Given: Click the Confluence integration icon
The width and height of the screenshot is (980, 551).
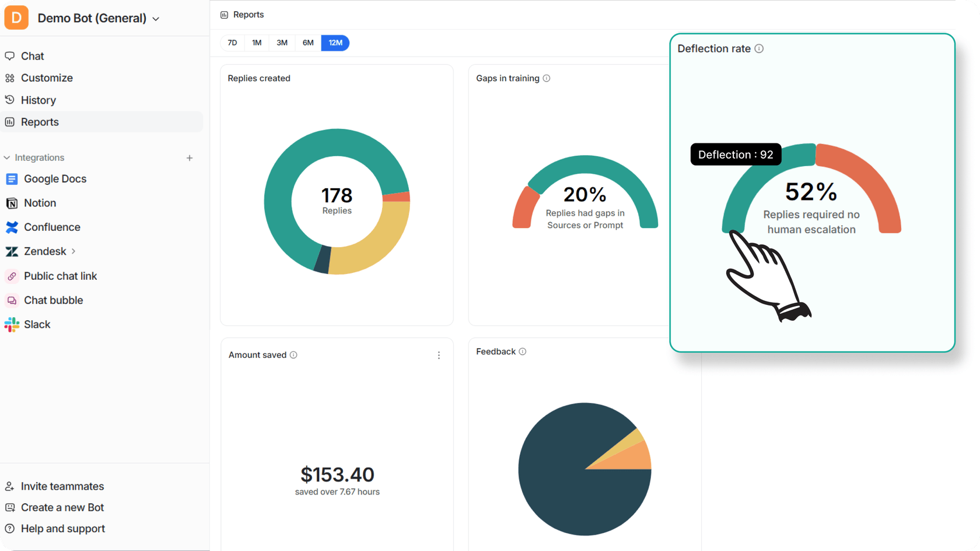Looking at the screenshot, I should [12, 227].
